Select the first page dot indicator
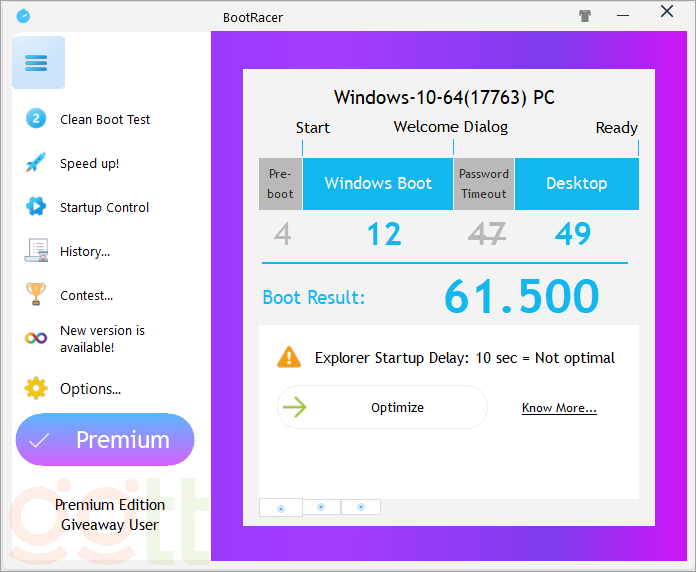The image size is (696, 572). [280, 508]
